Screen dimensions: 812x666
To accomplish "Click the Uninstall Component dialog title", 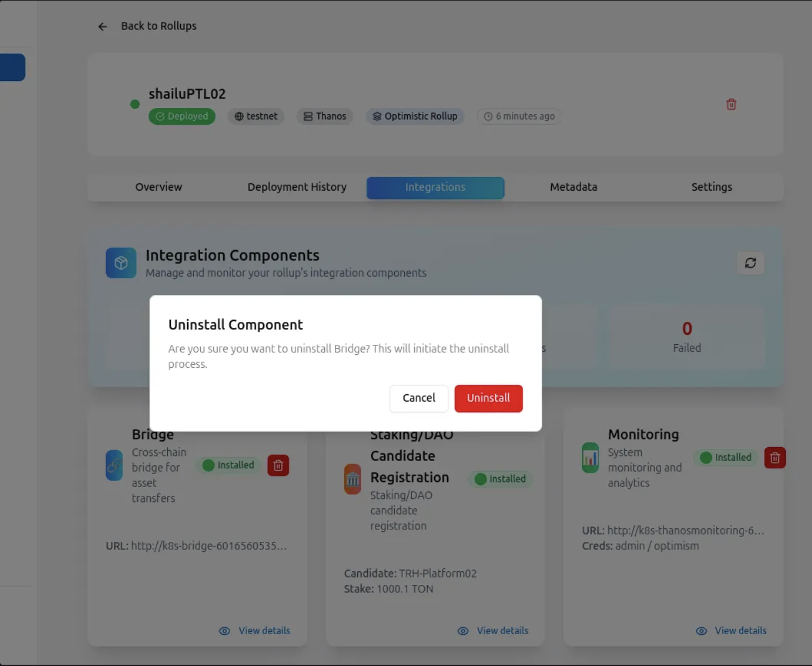I will (236, 324).
